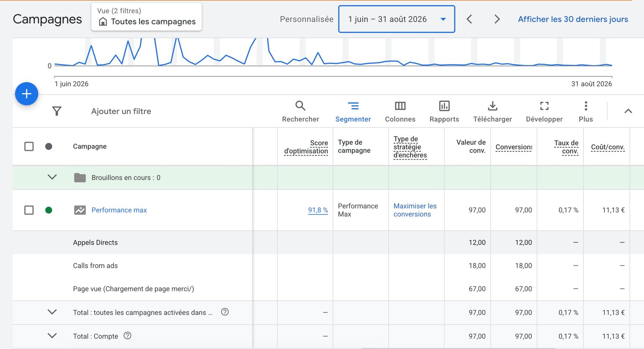The height and width of the screenshot is (349, 644).
Task: Click the Performance max campaign type icon
Action: 80,210
